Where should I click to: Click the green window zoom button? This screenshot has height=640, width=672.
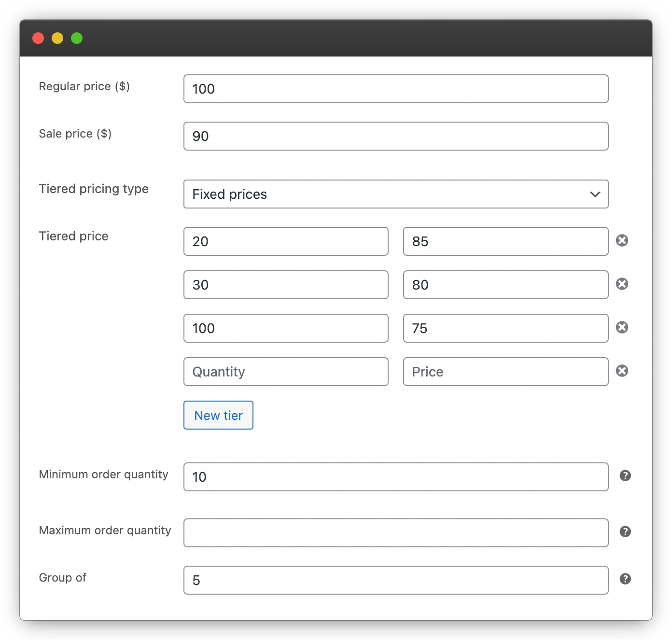[76, 38]
